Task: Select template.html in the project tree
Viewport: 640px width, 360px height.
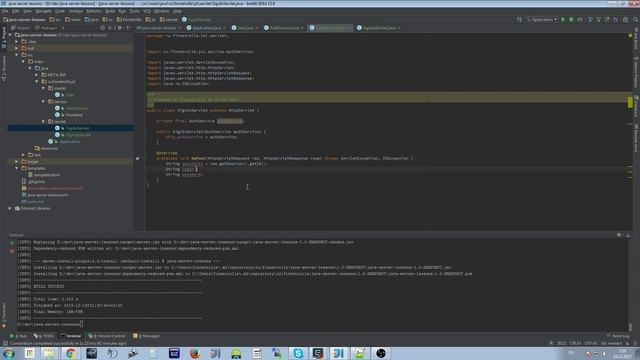Action: [47, 175]
